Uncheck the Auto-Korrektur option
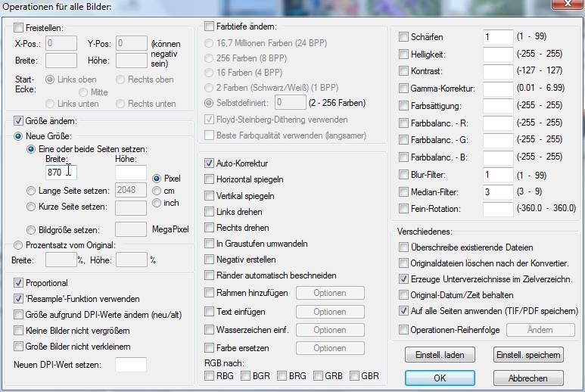This screenshot has height=392, width=585. tap(209, 163)
